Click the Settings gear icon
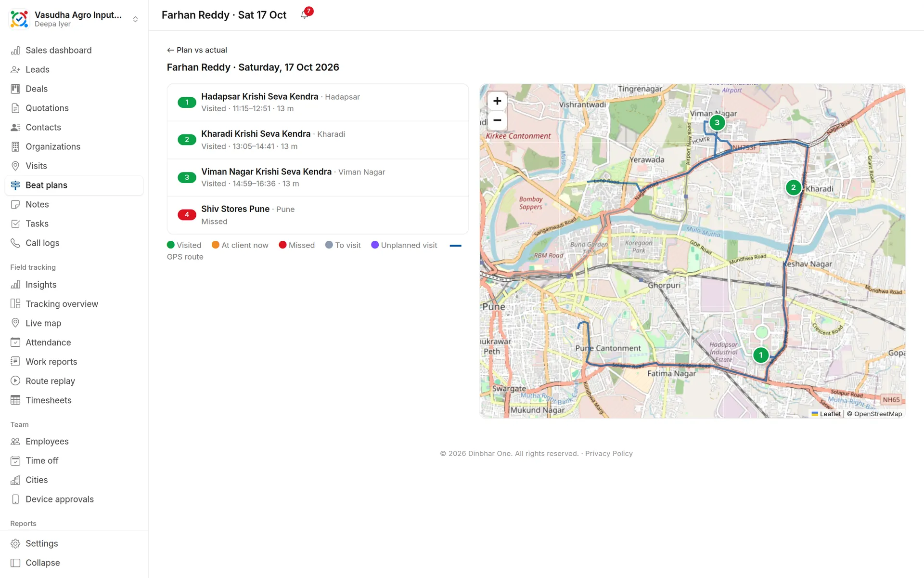 pos(15,544)
